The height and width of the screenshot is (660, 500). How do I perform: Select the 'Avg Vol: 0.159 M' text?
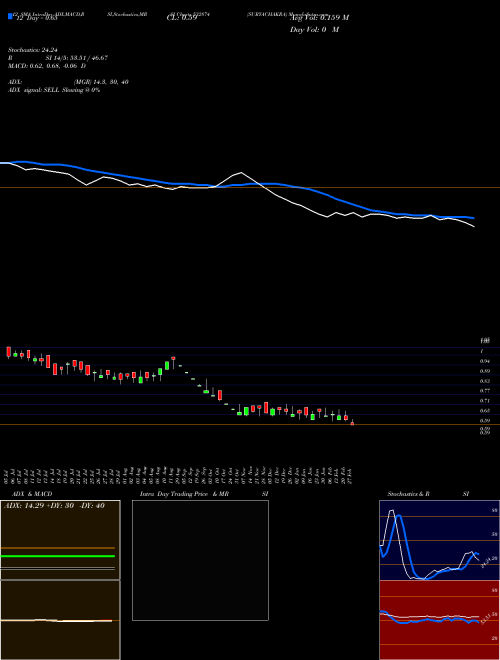pos(319,18)
